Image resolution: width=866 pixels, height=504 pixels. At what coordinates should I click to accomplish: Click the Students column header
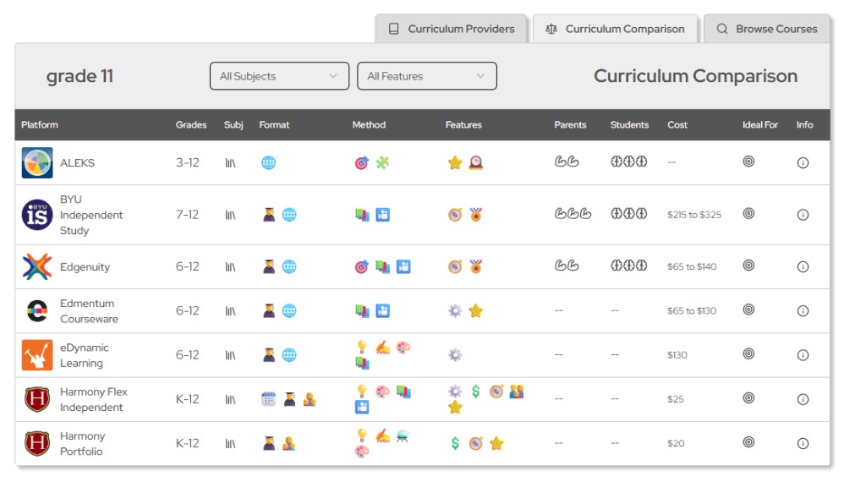pos(629,125)
